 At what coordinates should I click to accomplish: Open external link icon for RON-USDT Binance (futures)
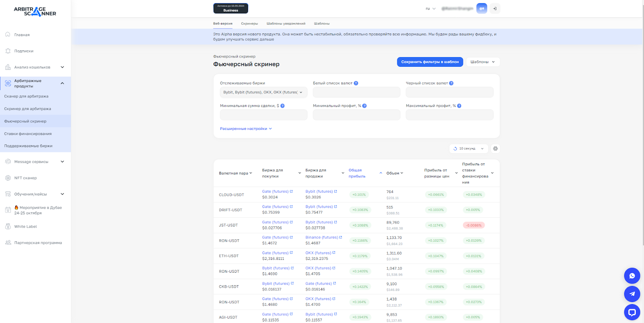[x=341, y=237]
